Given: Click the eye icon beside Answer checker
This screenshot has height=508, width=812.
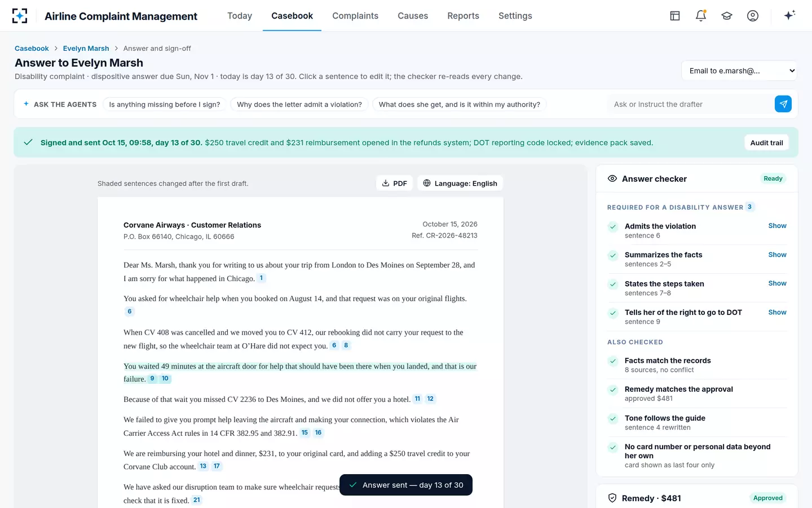Looking at the screenshot, I should point(612,178).
